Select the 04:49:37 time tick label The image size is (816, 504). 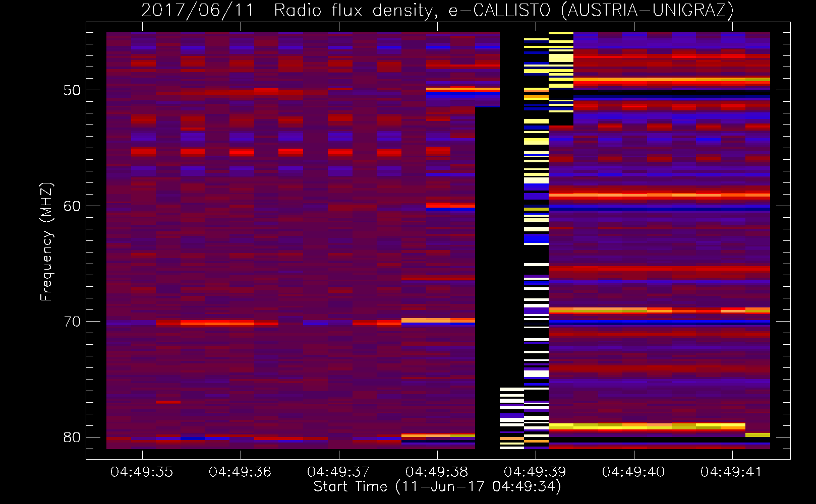point(338,472)
